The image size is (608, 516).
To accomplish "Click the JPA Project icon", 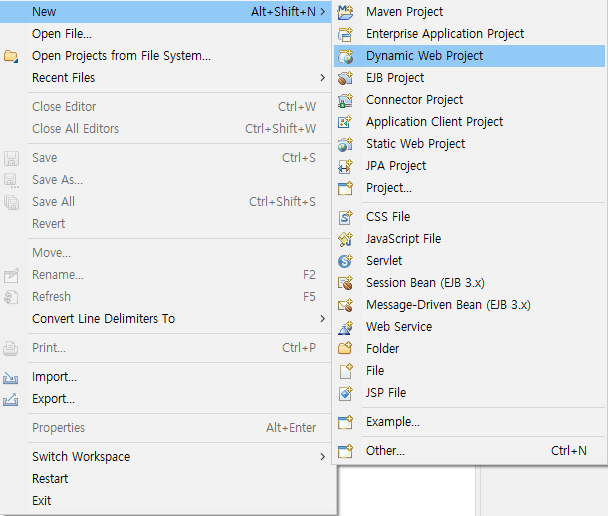I will [x=345, y=166].
